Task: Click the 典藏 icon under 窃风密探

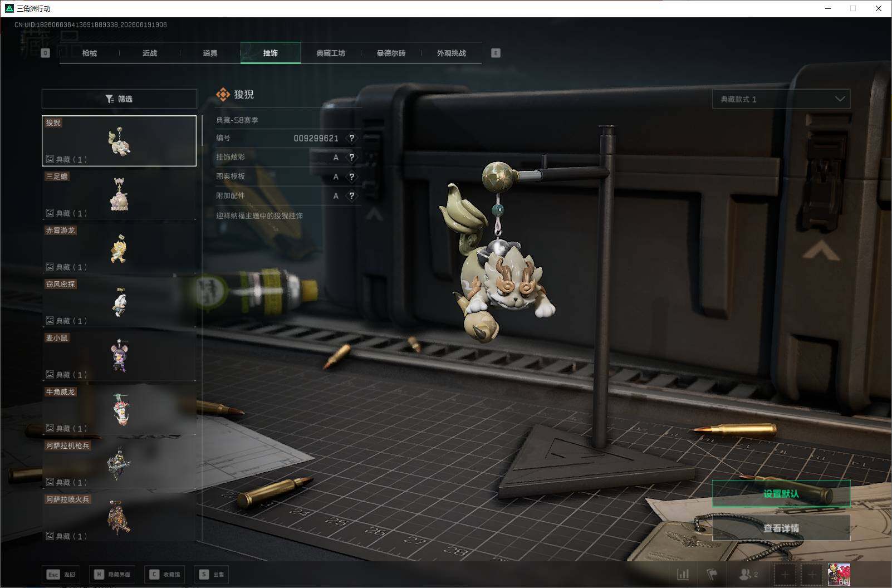Action: [x=50, y=321]
